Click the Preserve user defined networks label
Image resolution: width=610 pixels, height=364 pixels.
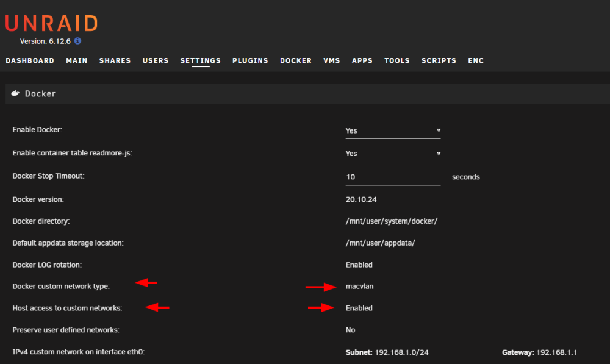pos(66,330)
